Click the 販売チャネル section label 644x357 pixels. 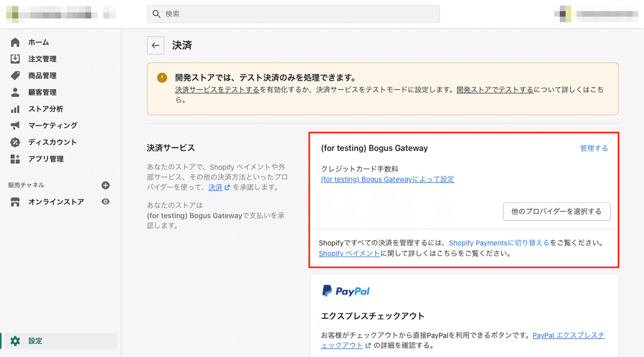click(26, 185)
